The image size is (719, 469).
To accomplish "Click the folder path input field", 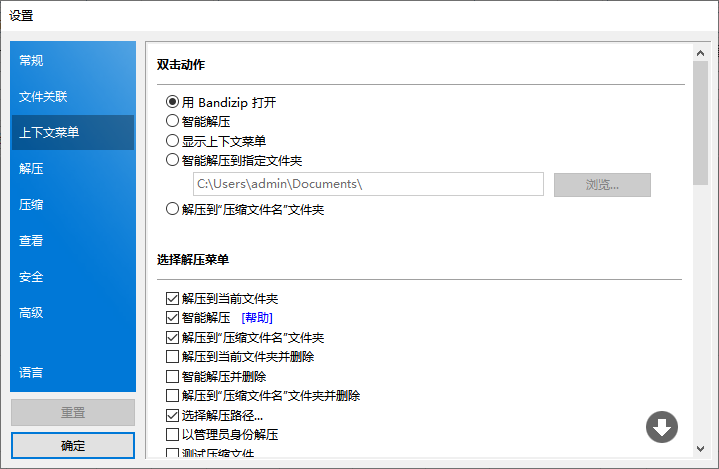I will click(x=367, y=184).
